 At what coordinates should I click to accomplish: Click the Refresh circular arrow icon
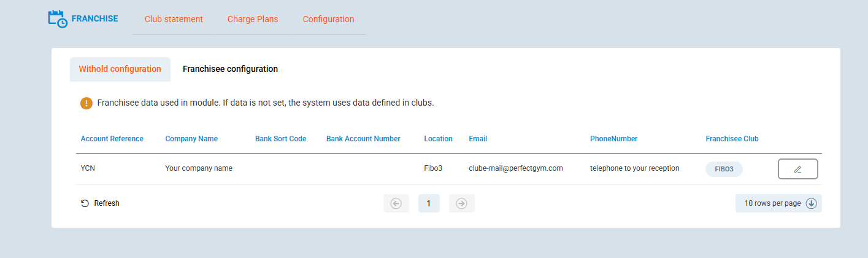[85, 203]
